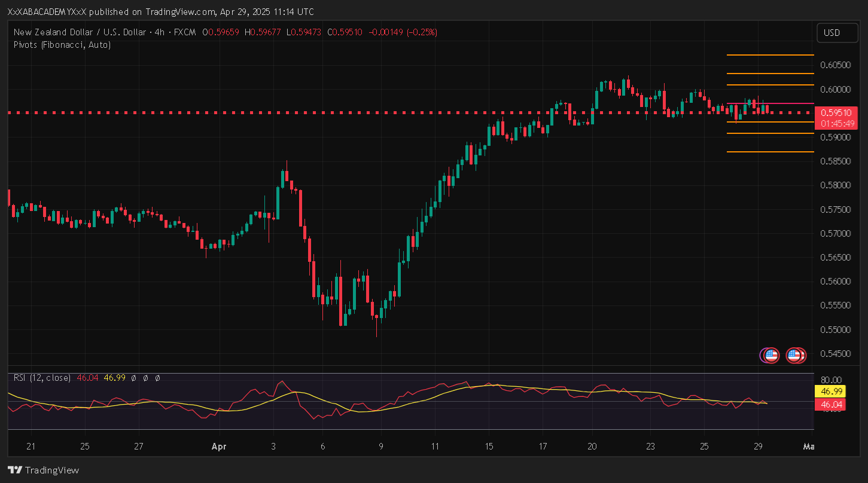868x483 pixels.
Task: Select the Pivots (Fibonacci, Auto) indicator label
Action: click(x=62, y=44)
